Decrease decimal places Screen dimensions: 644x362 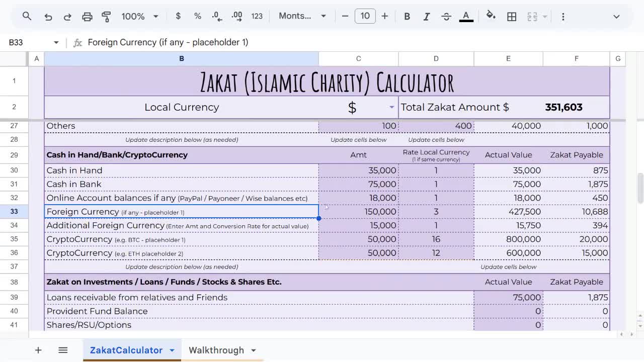point(217,16)
